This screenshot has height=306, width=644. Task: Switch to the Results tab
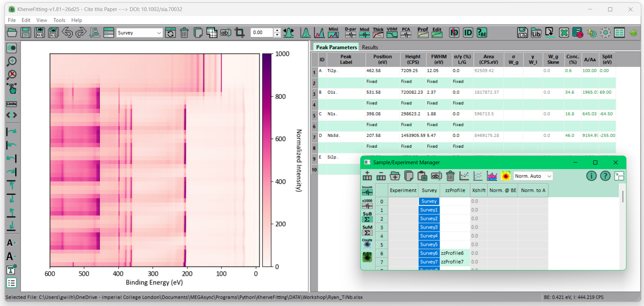[370, 47]
